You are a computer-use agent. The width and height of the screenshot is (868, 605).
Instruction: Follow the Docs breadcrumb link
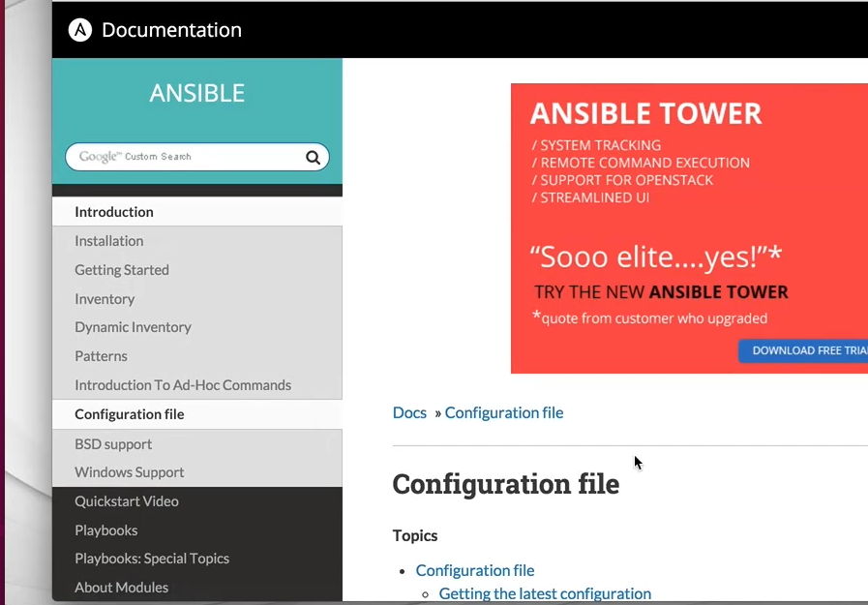409,412
